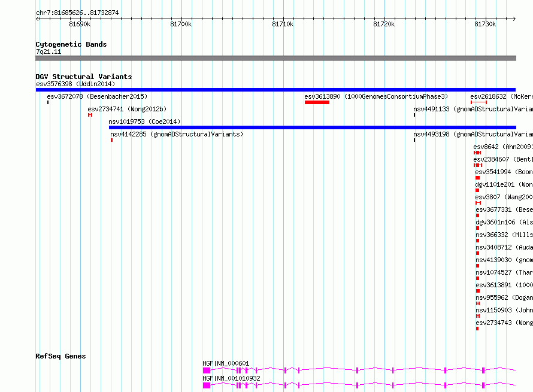This screenshot has height=392, width=533.
Task: Open the esv2618632 variant label
Action: point(502,96)
